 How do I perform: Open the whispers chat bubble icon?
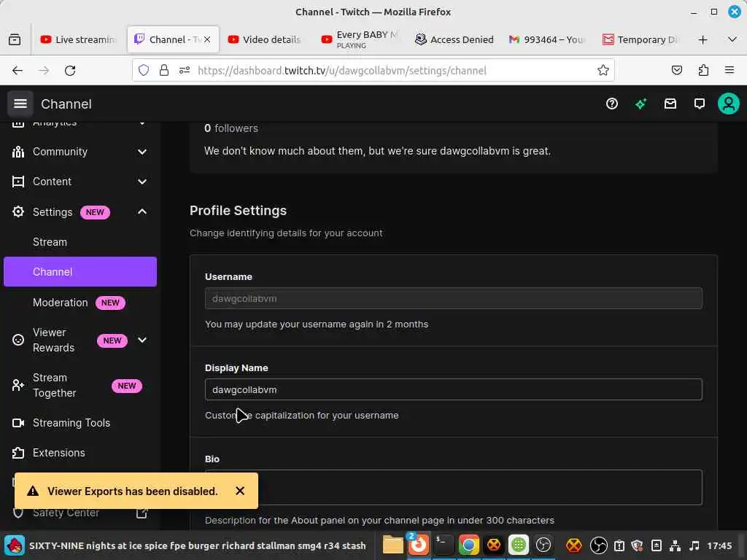[700, 104]
